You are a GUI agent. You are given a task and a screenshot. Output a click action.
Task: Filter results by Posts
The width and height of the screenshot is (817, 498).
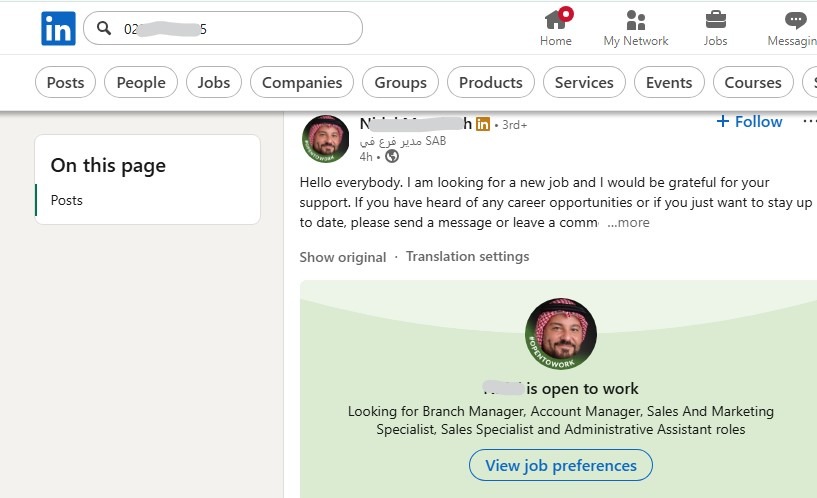click(66, 82)
